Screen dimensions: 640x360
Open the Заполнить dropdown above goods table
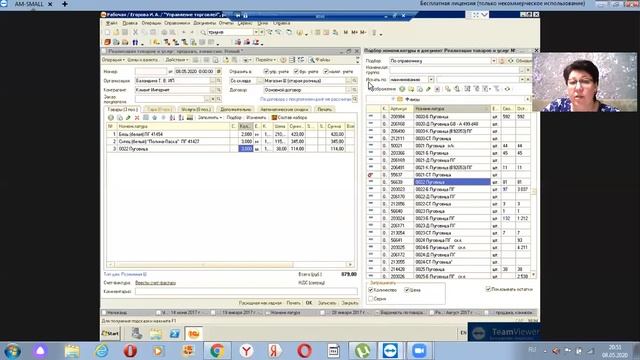pyautogui.click(x=210, y=118)
